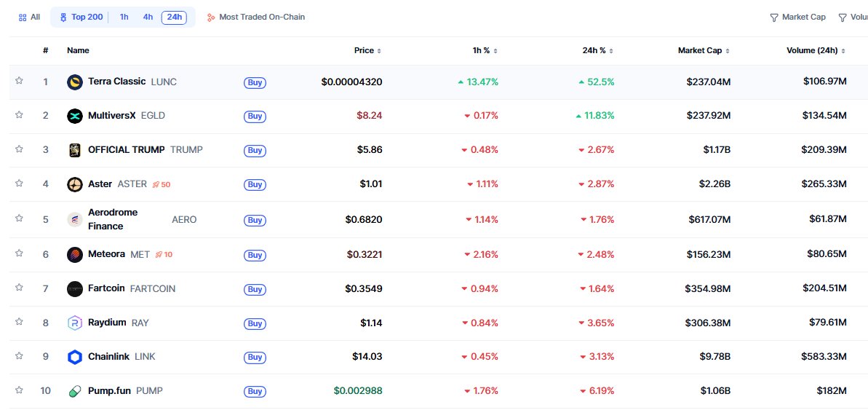Image resolution: width=868 pixels, height=410 pixels.
Task: Sort by 24h % column
Action: [x=598, y=50]
